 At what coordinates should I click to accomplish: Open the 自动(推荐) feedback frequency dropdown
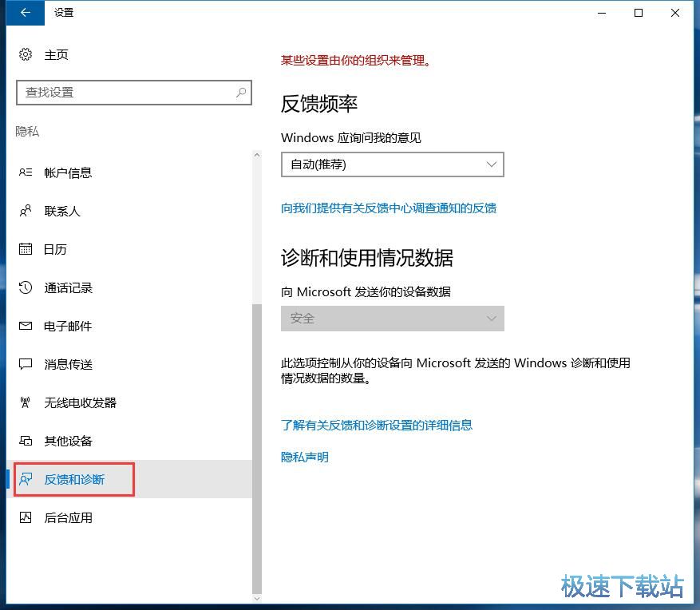(393, 164)
